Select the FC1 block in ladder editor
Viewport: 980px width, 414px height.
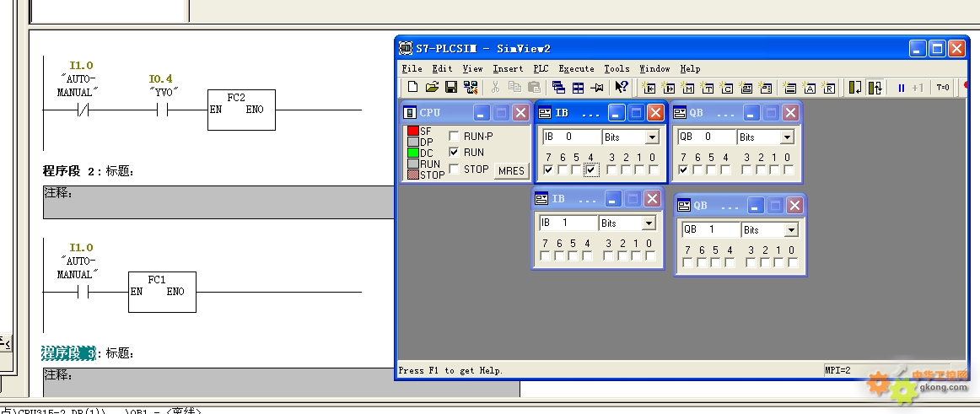pos(162,292)
